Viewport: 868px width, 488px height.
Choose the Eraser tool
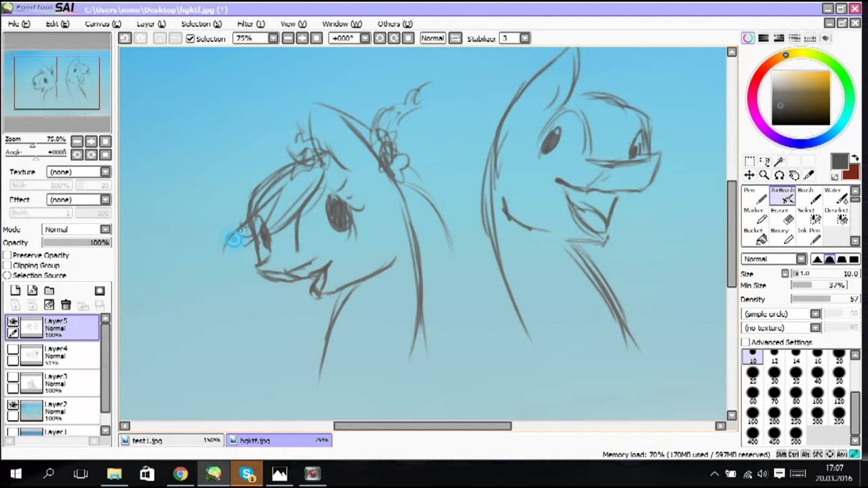click(x=781, y=216)
